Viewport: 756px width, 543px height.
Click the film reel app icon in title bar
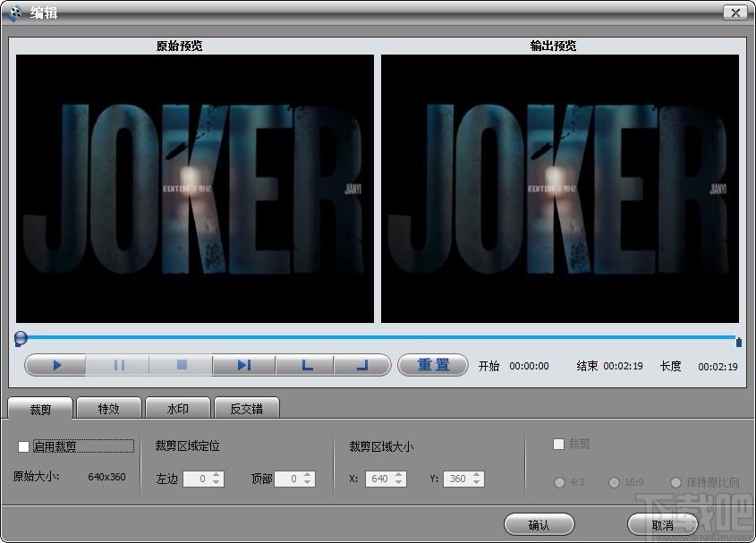(15, 13)
